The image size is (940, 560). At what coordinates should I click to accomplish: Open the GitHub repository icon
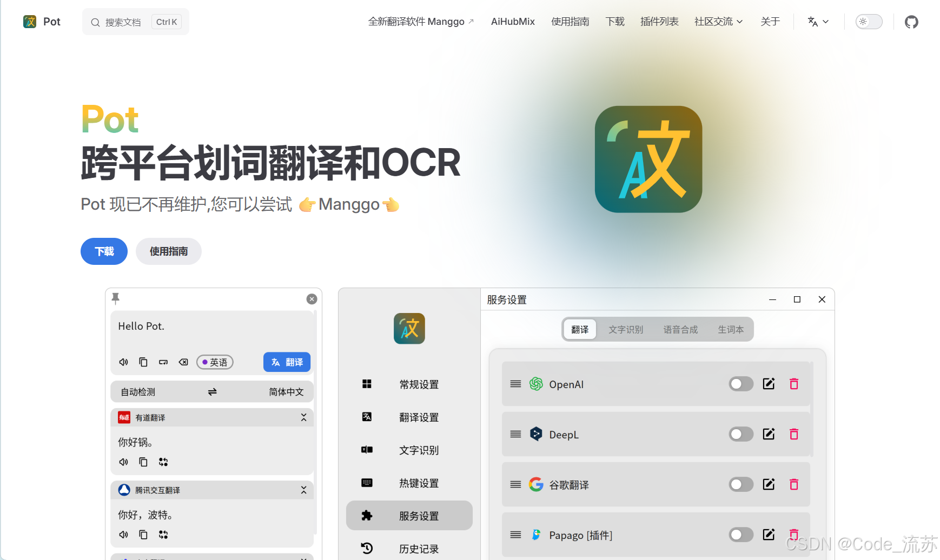[911, 22]
